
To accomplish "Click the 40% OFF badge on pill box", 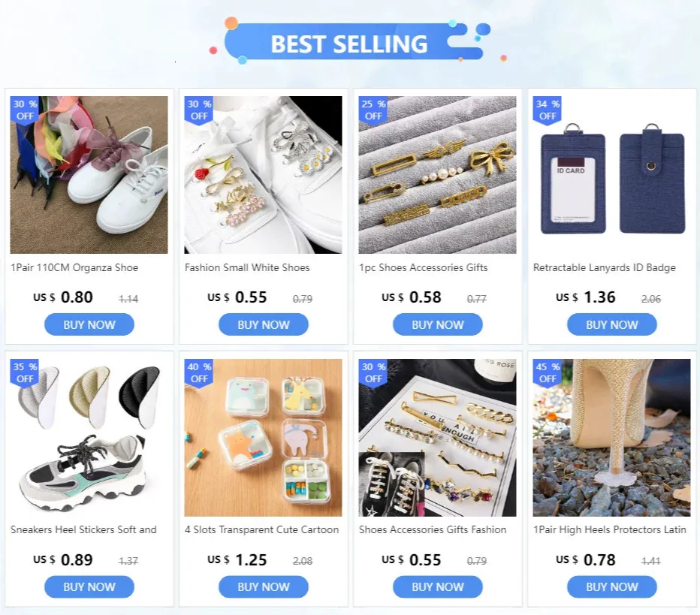I will (199, 373).
